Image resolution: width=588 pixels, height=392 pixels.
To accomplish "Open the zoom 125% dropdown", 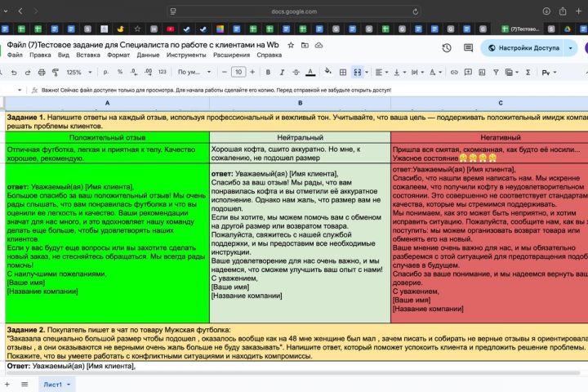I will [x=78, y=72].
